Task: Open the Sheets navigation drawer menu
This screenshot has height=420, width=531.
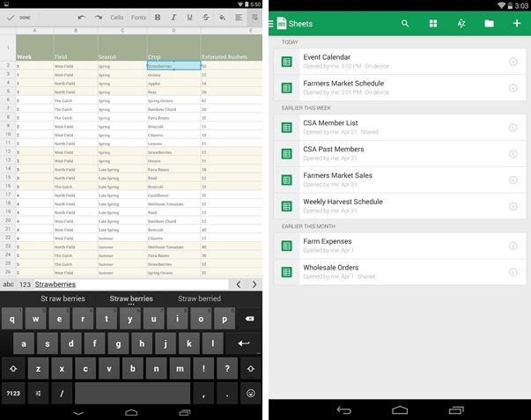Action: point(271,24)
